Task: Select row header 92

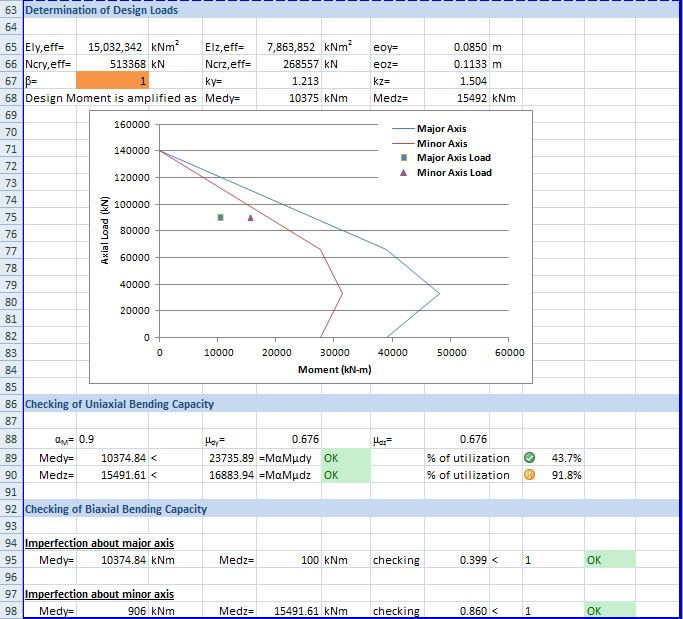Action: click(x=11, y=509)
